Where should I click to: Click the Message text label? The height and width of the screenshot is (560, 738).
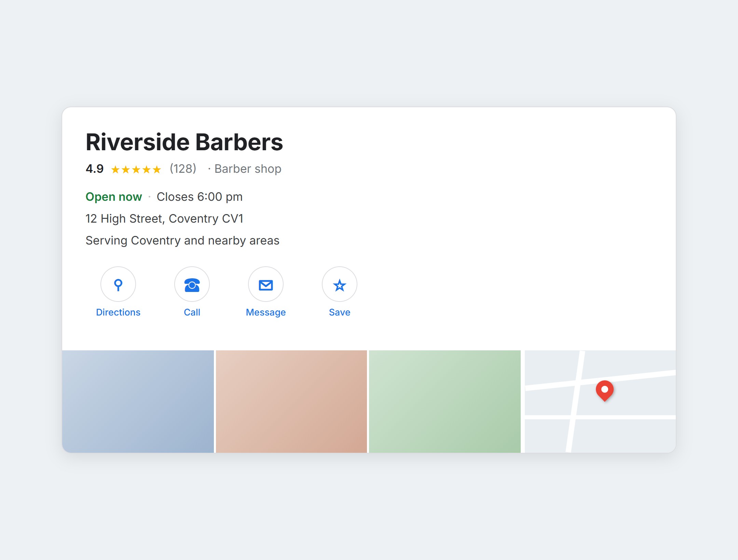click(x=266, y=312)
